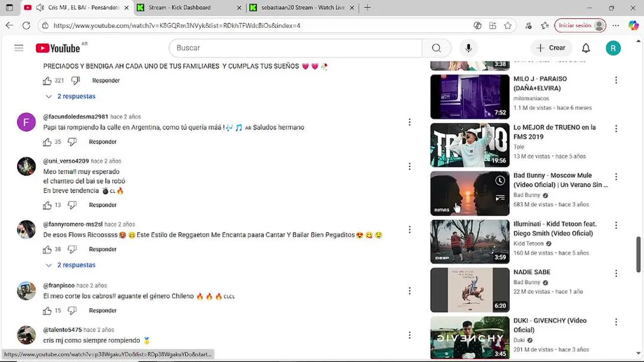This screenshot has width=644, height=362.
Task: Open options for franpisco comment
Action: click(x=410, y=291)
